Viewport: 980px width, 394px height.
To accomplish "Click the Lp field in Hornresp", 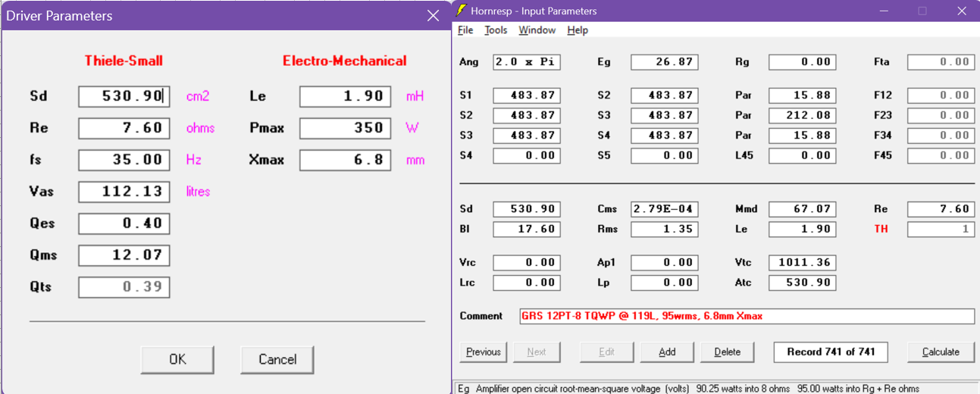I will tap(665, 283).
